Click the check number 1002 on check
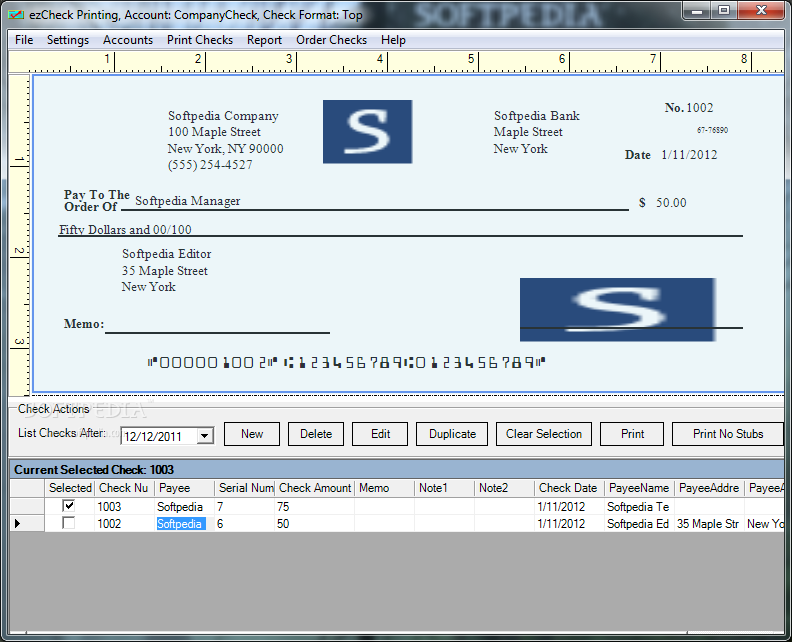The image size is (792, 642). click(700, 108)
